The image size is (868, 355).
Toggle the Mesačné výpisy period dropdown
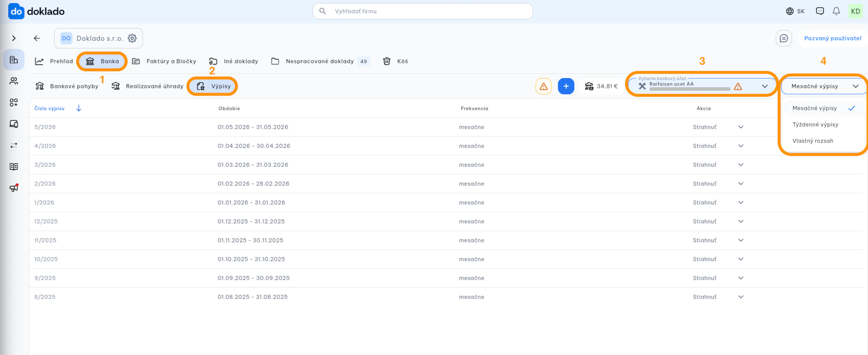pyautogui.click(x=823, y=86)
